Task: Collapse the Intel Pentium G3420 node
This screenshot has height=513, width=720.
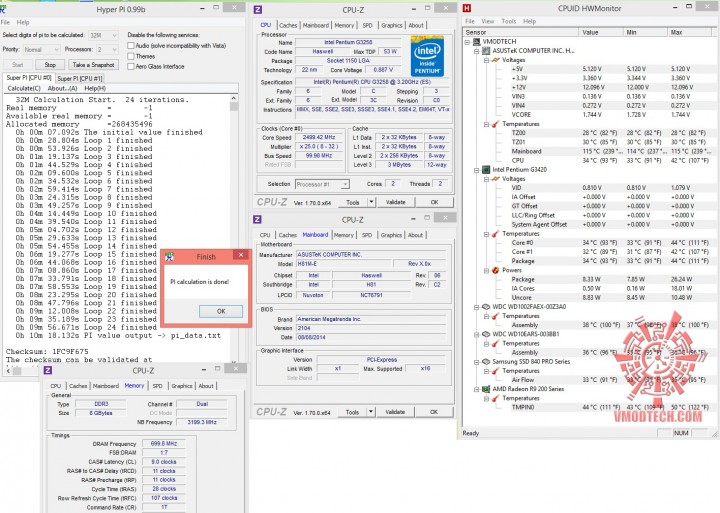Action: click(477, 169)
